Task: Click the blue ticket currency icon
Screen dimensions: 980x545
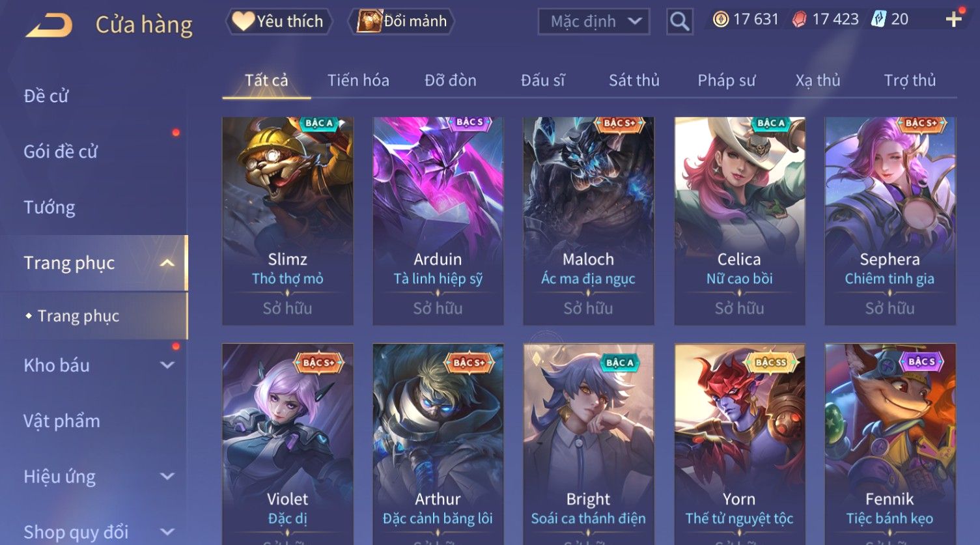Action: [879, 20]
